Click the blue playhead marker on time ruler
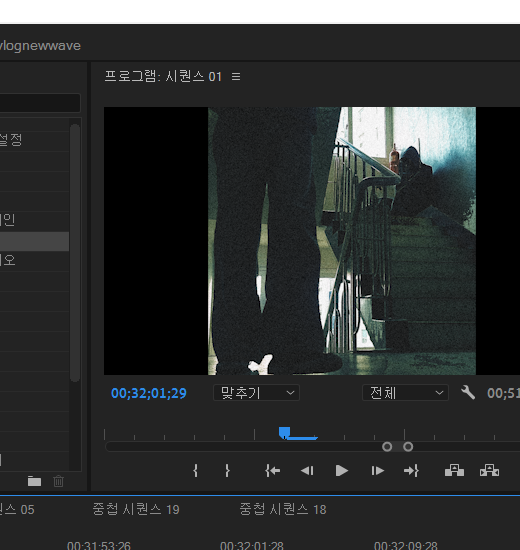The height and width of the screenshot is (550, 520). (284, 432)
